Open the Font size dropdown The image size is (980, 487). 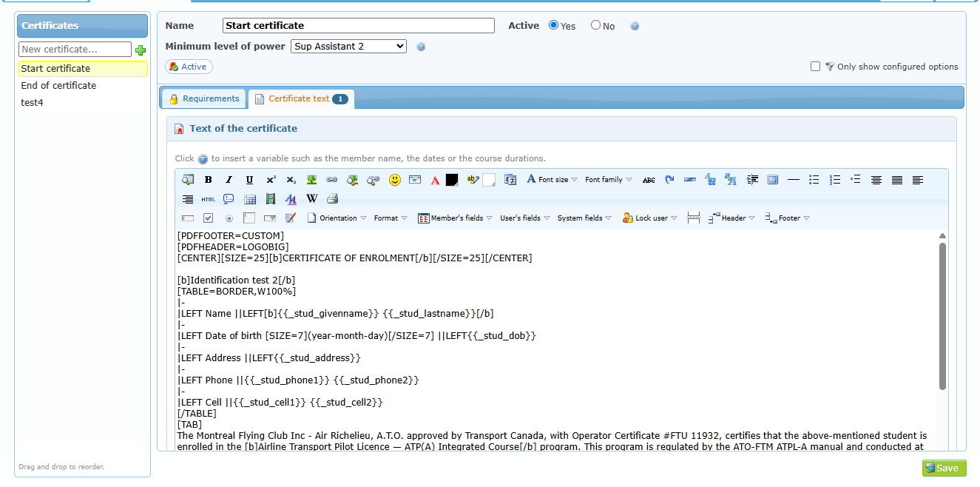[x=552, y=180]
